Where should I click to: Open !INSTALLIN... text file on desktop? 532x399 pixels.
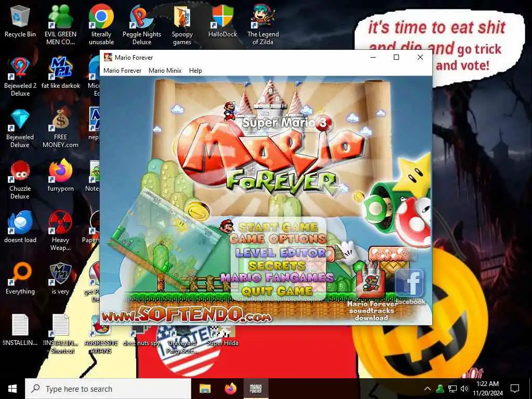[x=20, y=330]
